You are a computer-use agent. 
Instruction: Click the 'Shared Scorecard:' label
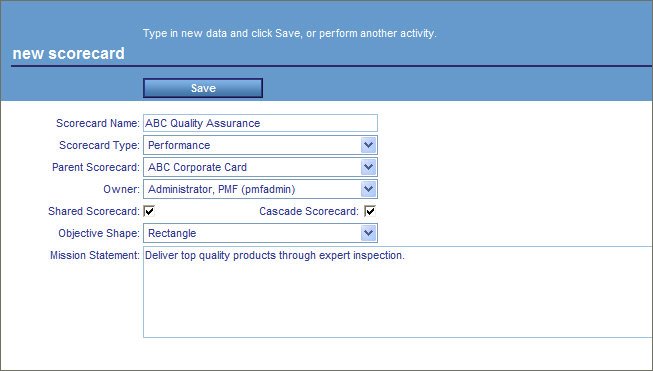tap(94, 211)
